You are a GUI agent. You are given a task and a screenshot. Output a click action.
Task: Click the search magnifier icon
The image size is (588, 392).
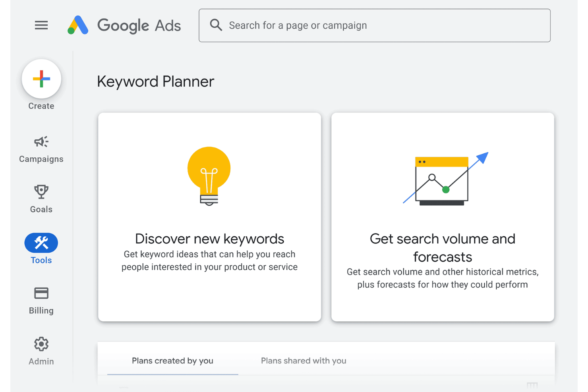(216, 25)
